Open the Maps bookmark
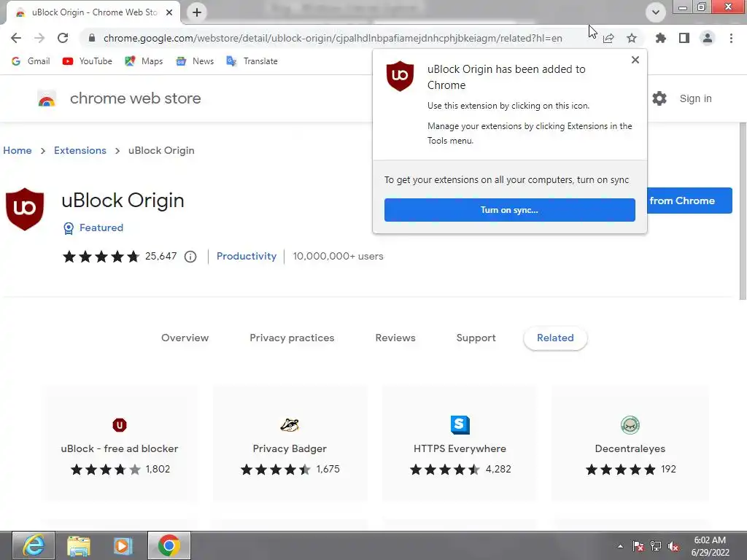Viewport: 747px width, 560px height. click(144, 61)
